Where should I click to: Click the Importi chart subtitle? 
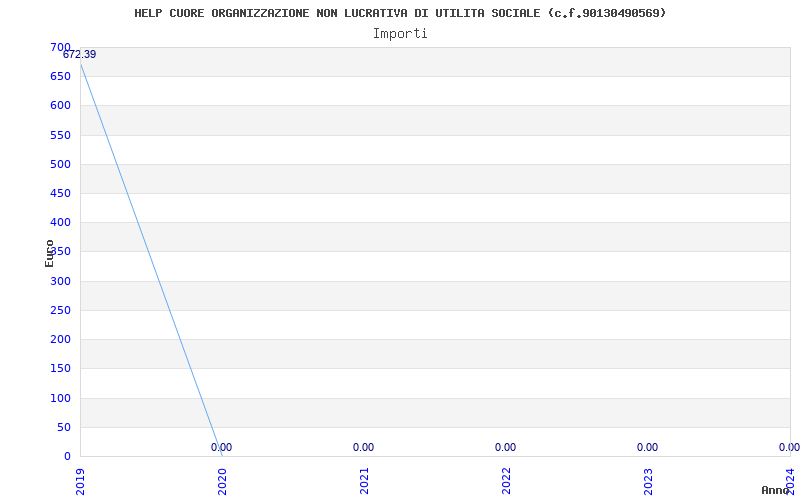(400, 34)
